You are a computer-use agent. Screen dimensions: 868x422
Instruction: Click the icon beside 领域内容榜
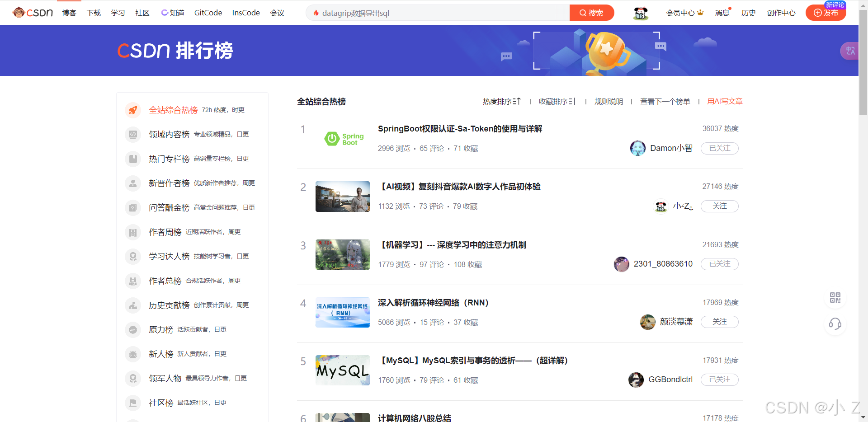click(133, 134)
